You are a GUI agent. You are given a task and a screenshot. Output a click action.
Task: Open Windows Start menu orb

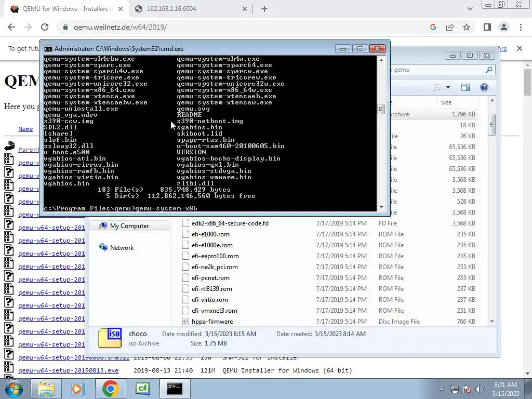click(14, 389)
